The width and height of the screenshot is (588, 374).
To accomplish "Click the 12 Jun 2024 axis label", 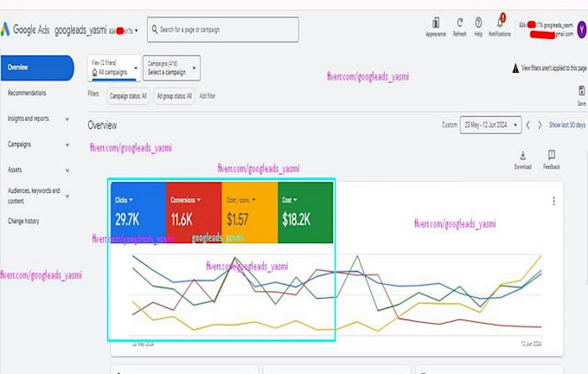I will coord(531,344).
